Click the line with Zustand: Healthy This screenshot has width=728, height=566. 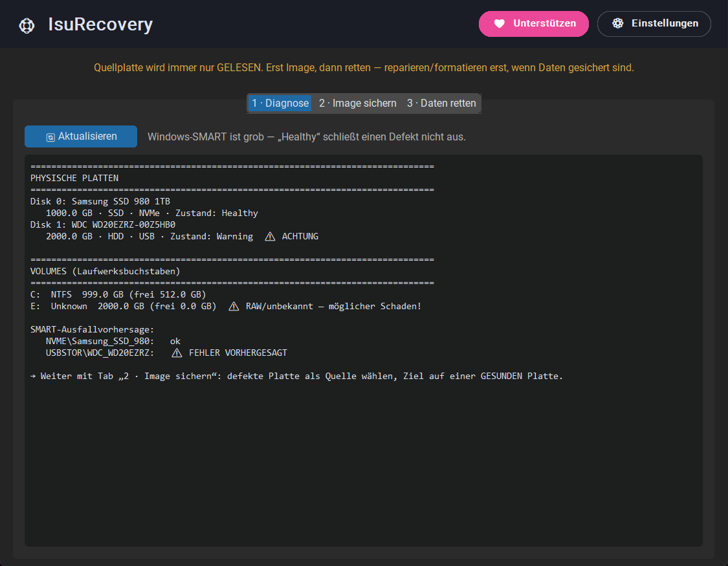coord(152,213)
